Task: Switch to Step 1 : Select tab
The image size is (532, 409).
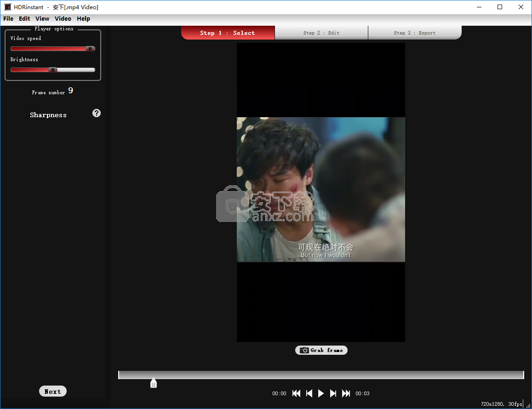Action: coord(228,33)
